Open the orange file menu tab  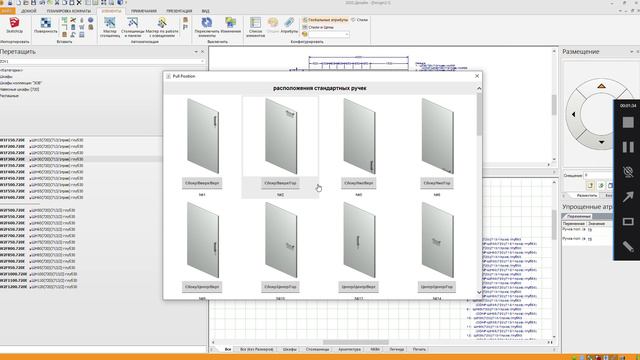coord(7,11)
